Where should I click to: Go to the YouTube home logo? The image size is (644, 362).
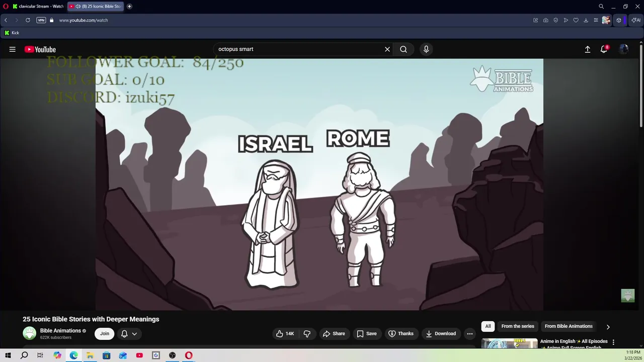click(40, 49)
